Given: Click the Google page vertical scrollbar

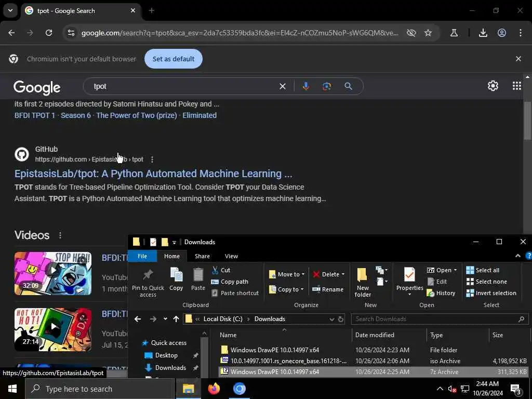Looking at the screenshot, I should pyautogui.click(x=527, y=121).
